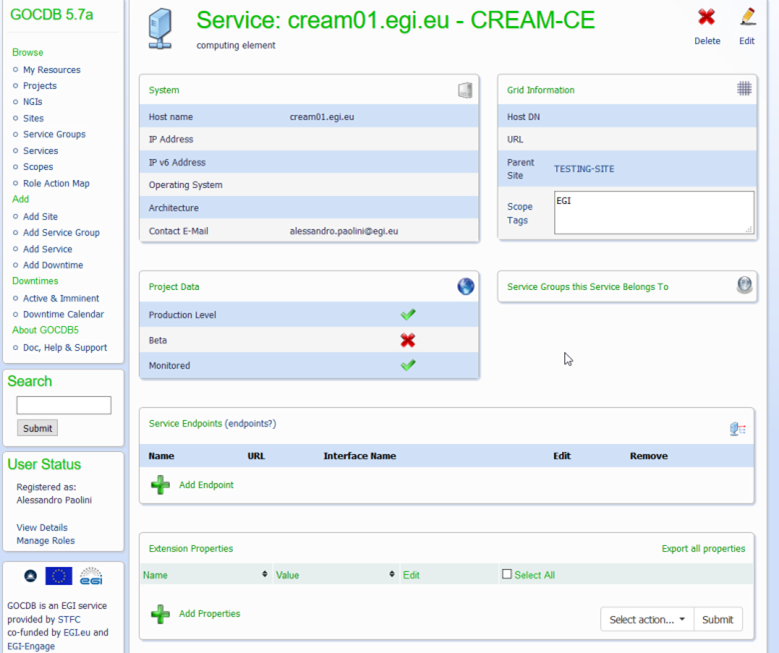Click the Service Groups panel icon
Viewport: 779px width, 653px height.
pyautogui.click(x=744, y=285)
